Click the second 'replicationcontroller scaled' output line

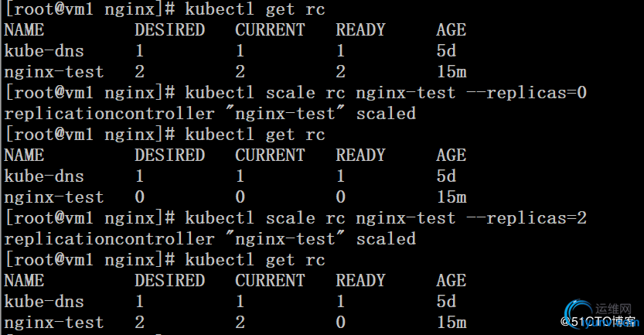coord(210,239)
